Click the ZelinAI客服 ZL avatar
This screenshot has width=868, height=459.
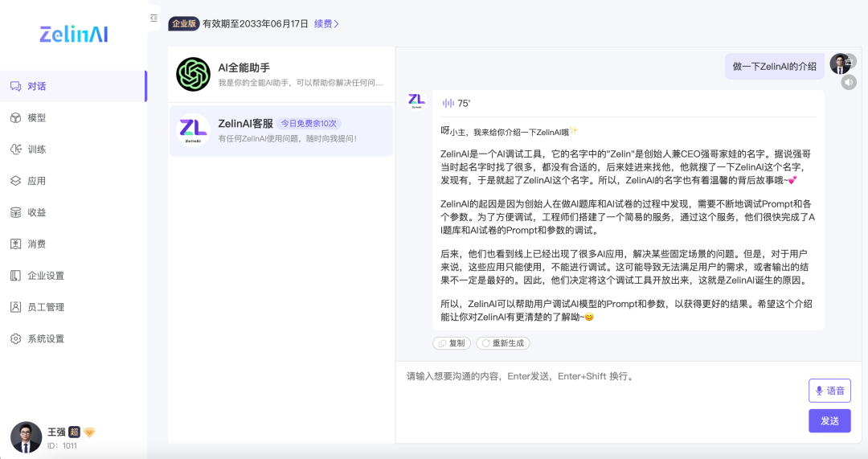point(193,130)
